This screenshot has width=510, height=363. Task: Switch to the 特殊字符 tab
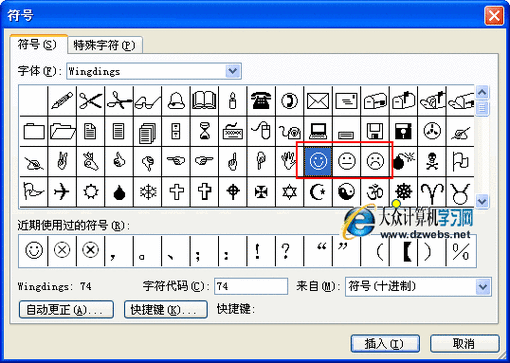(x=105, y=45)
